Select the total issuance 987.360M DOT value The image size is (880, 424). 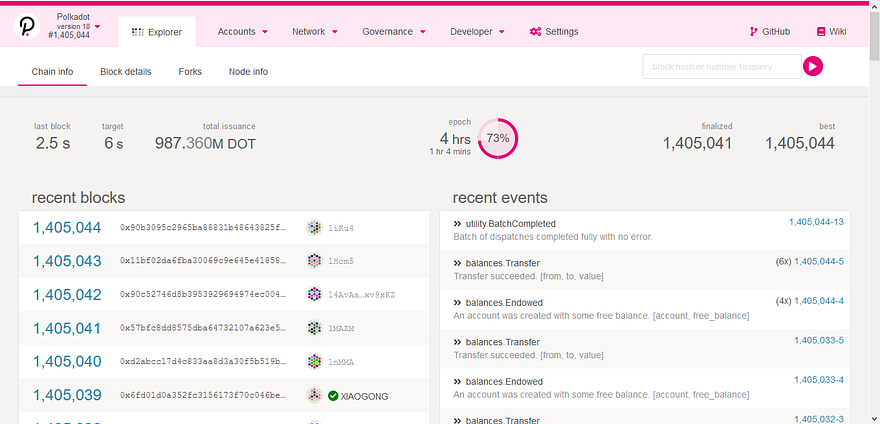[205, 144]
